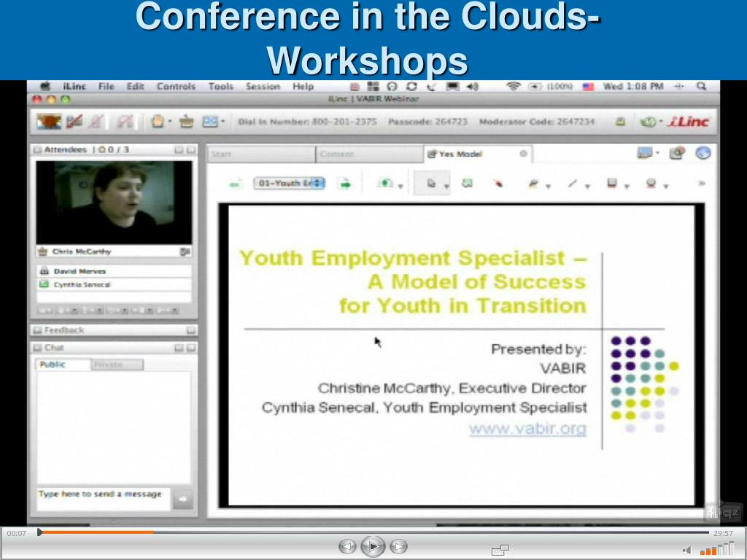This screenshot has width=747, height=560.
Task: Click the Spotlight search icon in menu bar
Action: tap(701, 86)
